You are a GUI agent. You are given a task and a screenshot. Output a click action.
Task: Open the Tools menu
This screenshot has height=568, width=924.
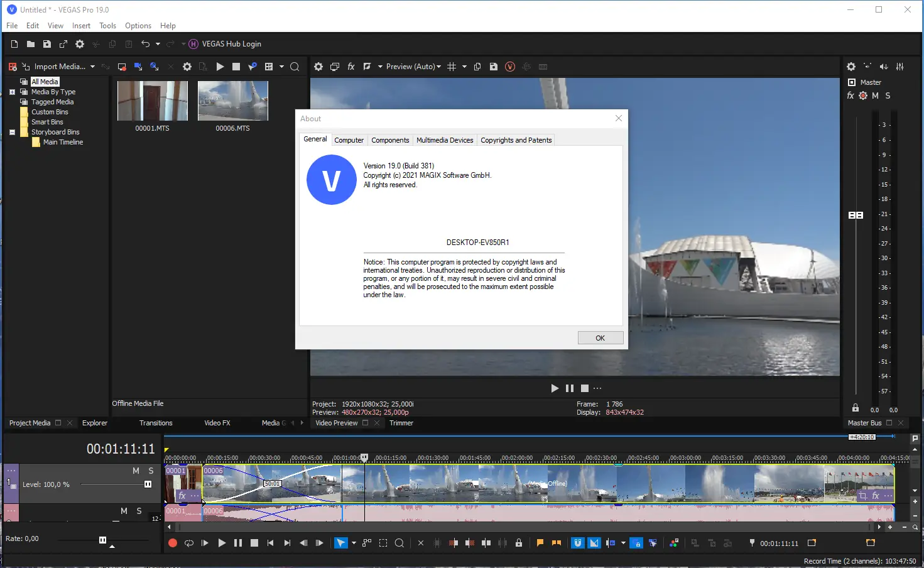(107, 26)
